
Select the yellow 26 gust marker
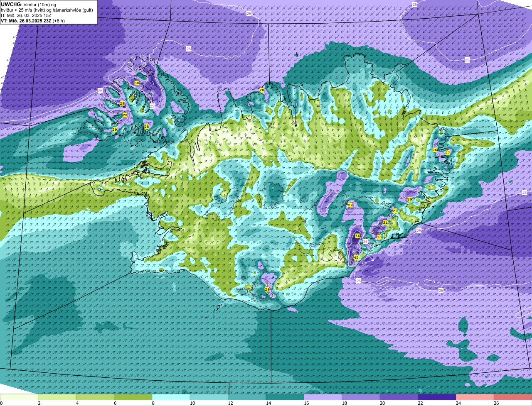point(435,149)
